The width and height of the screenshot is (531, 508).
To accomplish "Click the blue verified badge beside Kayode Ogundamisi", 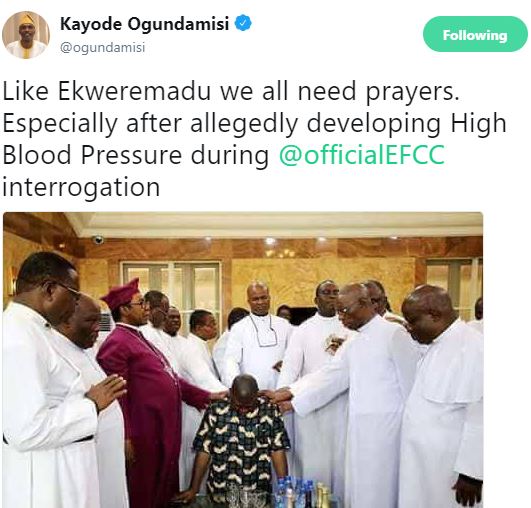I will (x=243, y=23).
